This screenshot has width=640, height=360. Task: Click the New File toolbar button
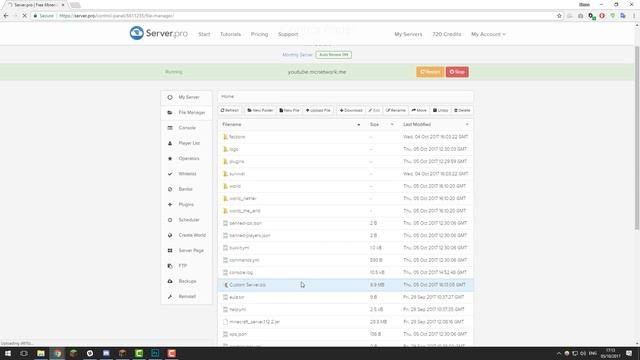289,110
